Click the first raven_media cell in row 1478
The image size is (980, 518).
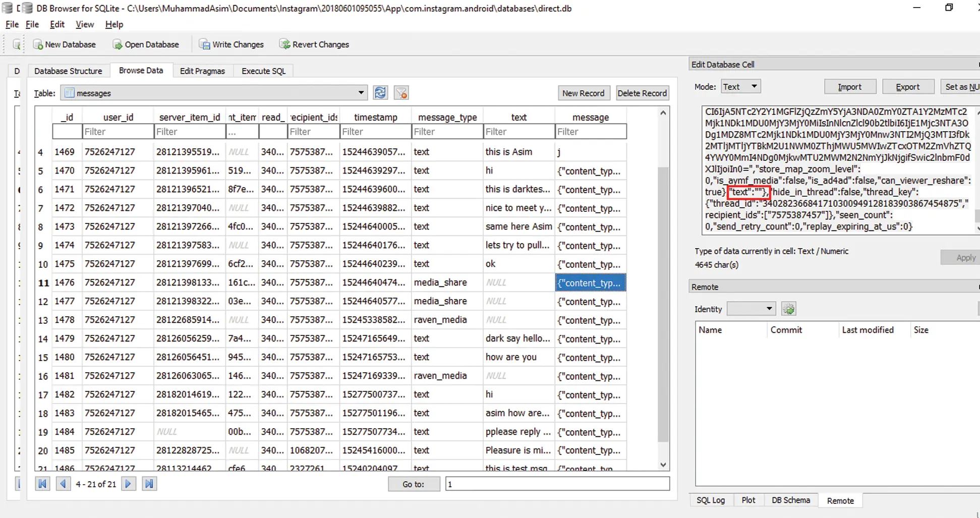point(447,320)
